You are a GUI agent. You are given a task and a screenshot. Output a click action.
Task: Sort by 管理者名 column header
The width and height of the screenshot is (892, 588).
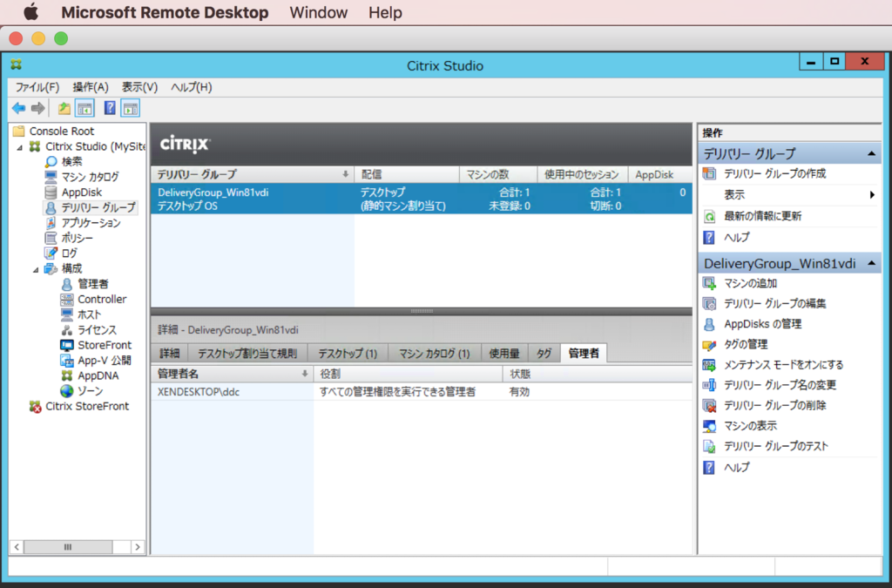click(233, 374)
